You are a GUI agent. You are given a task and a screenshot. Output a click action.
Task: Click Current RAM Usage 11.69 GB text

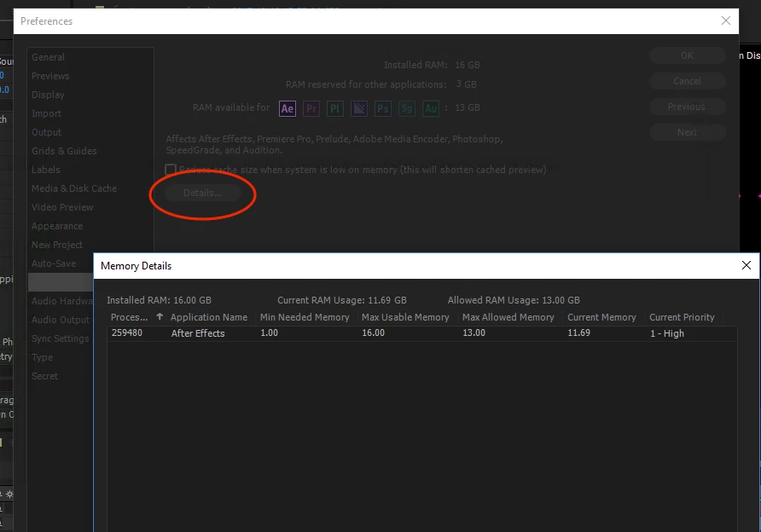click(x=342, y=300)
